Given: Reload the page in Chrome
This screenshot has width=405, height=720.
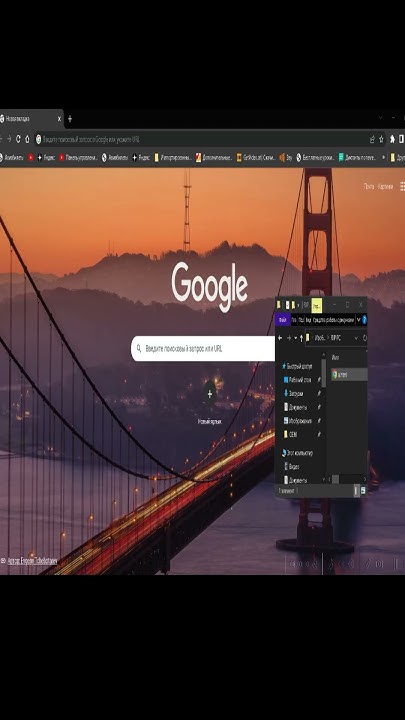Looking at the screenshot, I should [x=18, y=139].
